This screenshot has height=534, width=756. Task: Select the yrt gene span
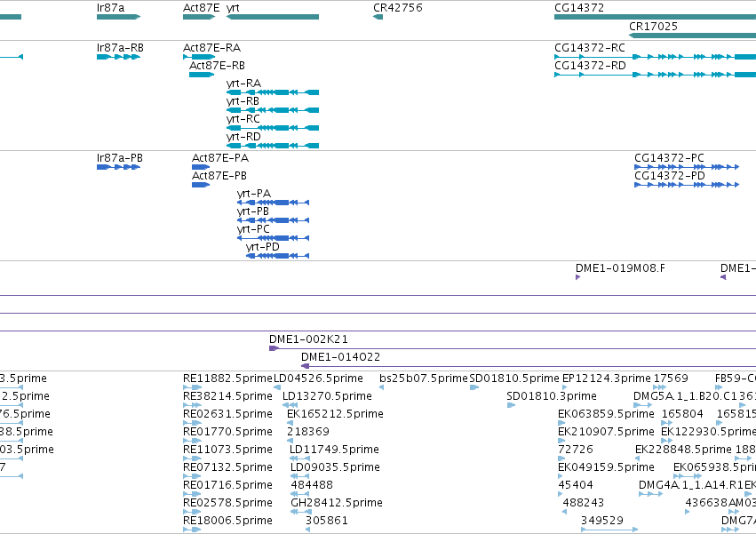(x=273, y=17)
